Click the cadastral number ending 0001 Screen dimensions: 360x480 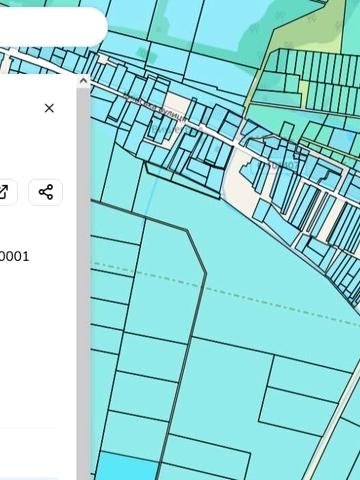tap(14, 257)
